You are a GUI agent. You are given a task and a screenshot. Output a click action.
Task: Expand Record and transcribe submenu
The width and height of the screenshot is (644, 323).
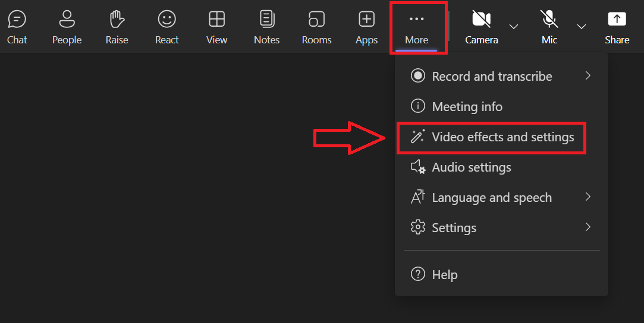(x=492, y=76)
